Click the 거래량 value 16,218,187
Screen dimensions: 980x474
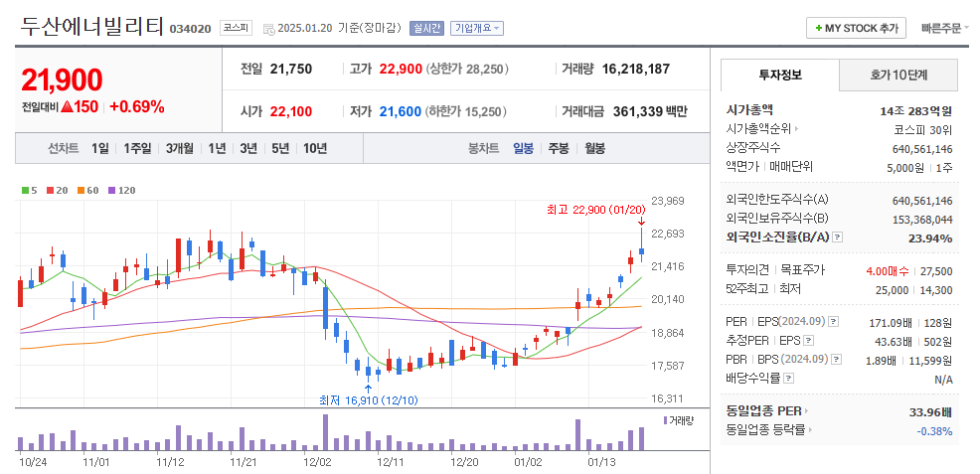tap(636, 69)
